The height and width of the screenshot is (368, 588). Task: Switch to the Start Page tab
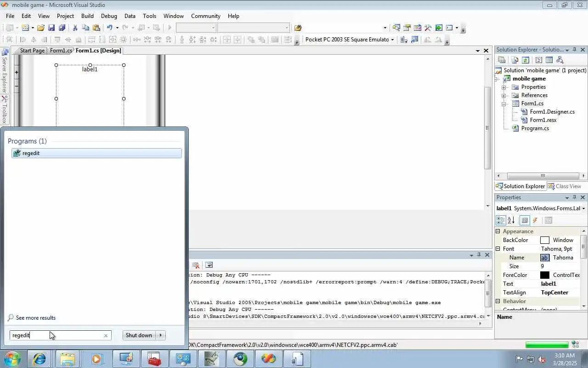click(32, 51)
